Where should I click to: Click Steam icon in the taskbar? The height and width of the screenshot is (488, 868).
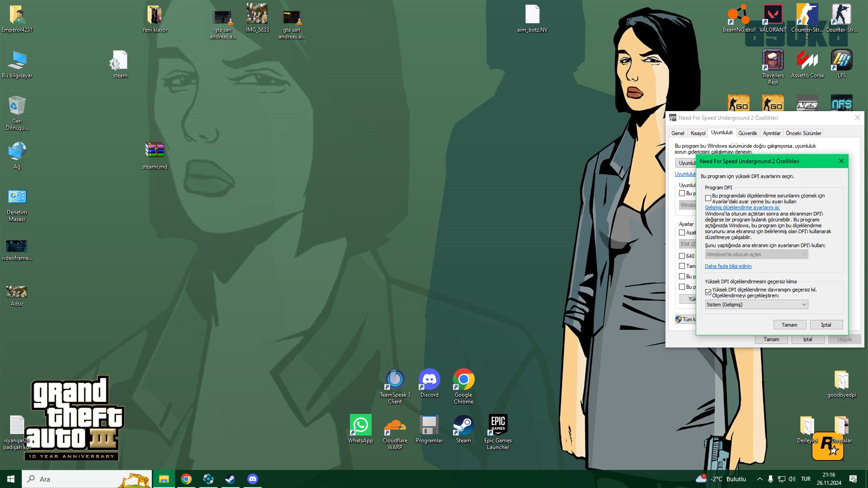[x=230, y=479]
